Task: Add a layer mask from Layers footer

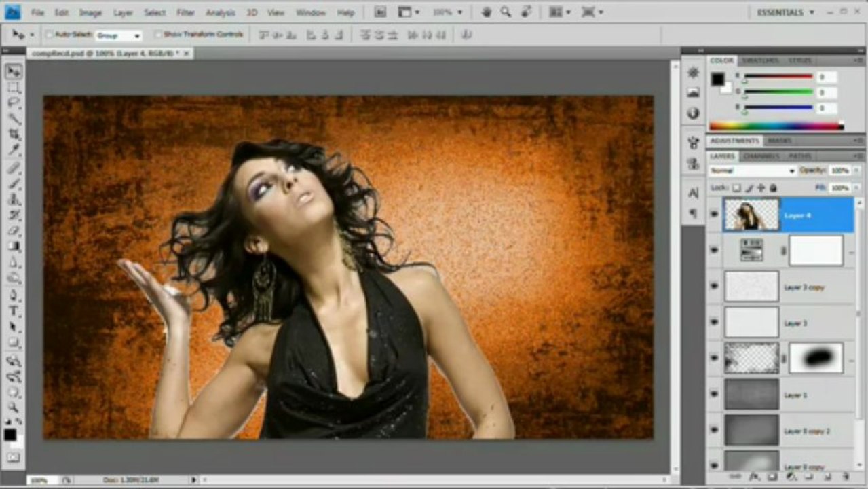Action: click(772, 477)
